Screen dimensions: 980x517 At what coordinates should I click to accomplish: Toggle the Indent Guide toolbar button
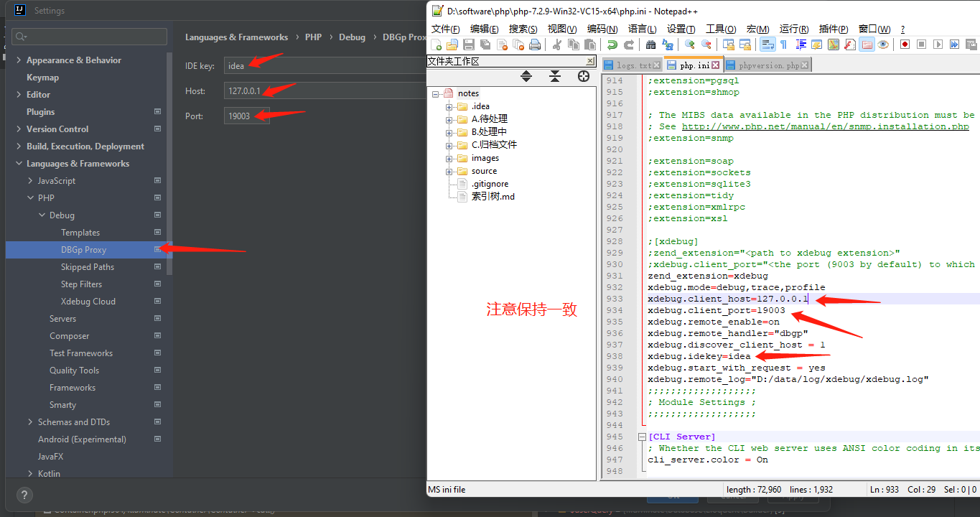tap(801, 45)
